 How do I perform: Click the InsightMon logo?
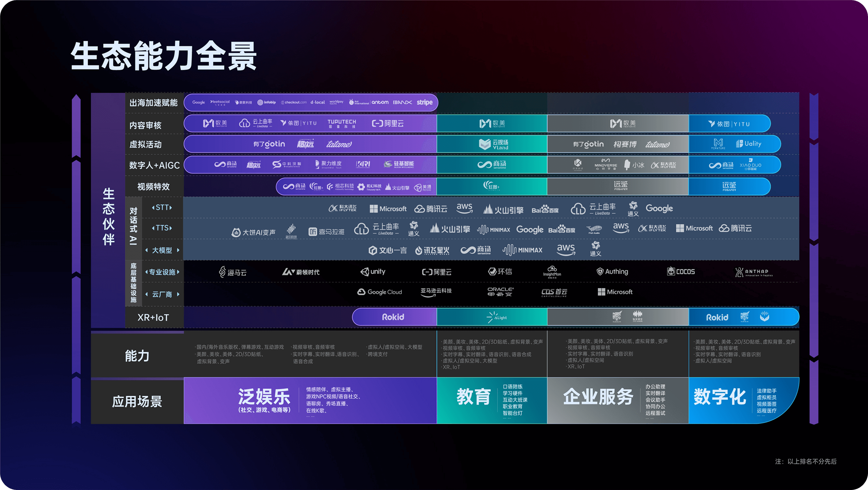[x=552, y=272]
